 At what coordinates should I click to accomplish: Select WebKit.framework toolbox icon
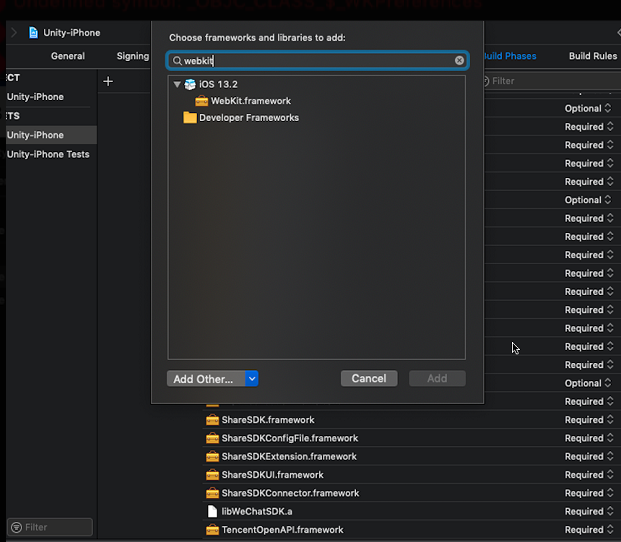click(201, 101)
